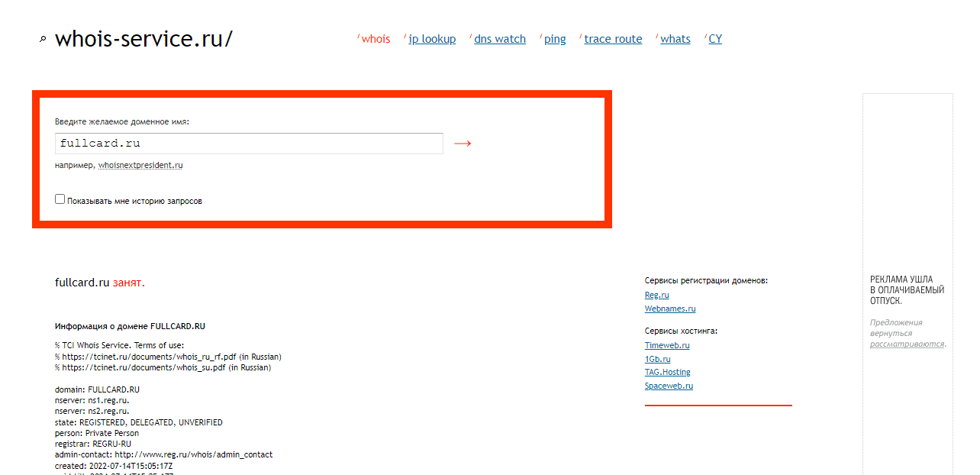Open the Timeweb.ru hosting link
Image resolution: width=980 pixels, height=475 pixels.
pyautogui.click(x=667, y=345)
